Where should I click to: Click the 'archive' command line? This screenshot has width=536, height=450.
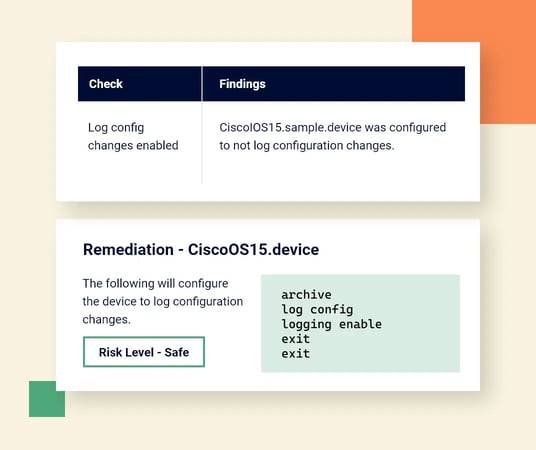coord(306,294)
